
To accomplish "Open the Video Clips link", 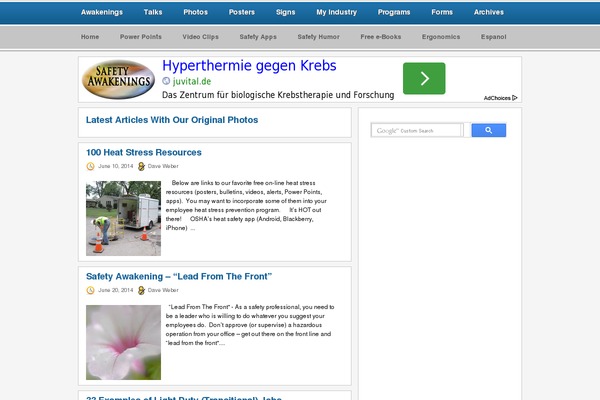I will 201,37.
